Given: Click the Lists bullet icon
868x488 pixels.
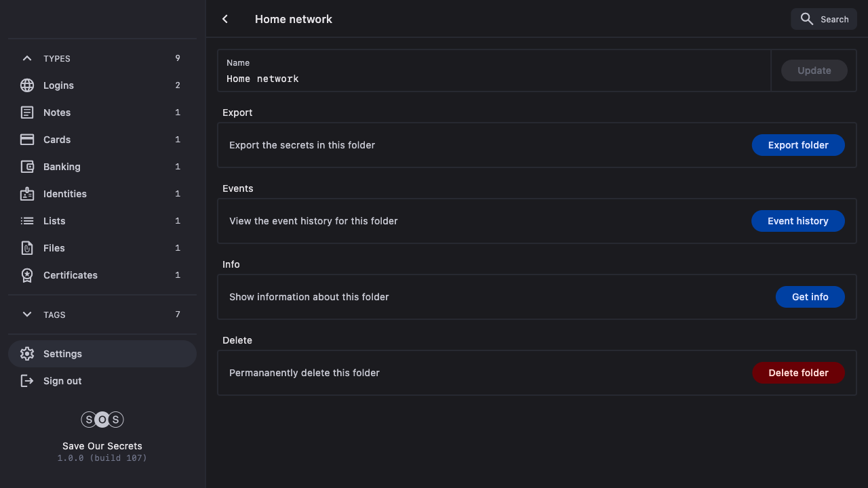Looking at the screenshot, I should tap(27, 221).
